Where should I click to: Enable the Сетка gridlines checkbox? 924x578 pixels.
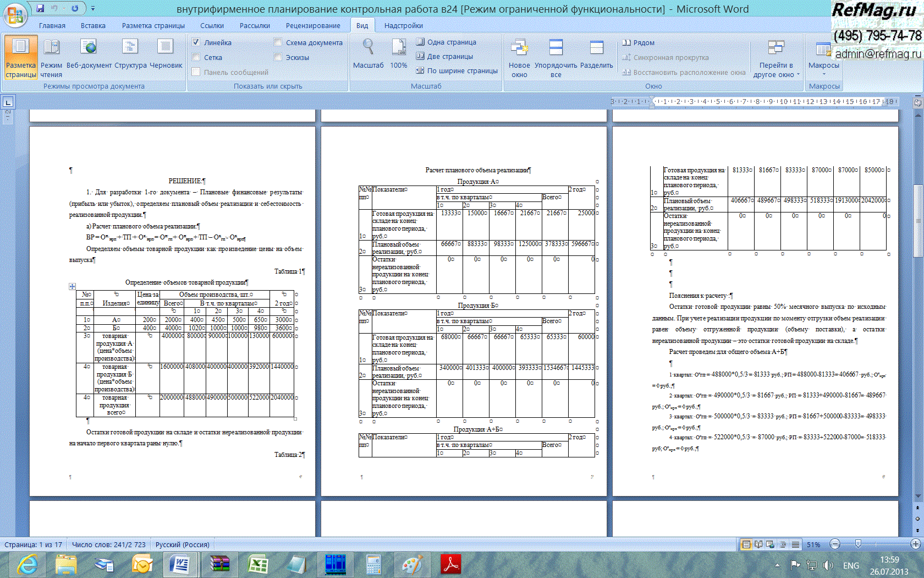tap(196, 57)
